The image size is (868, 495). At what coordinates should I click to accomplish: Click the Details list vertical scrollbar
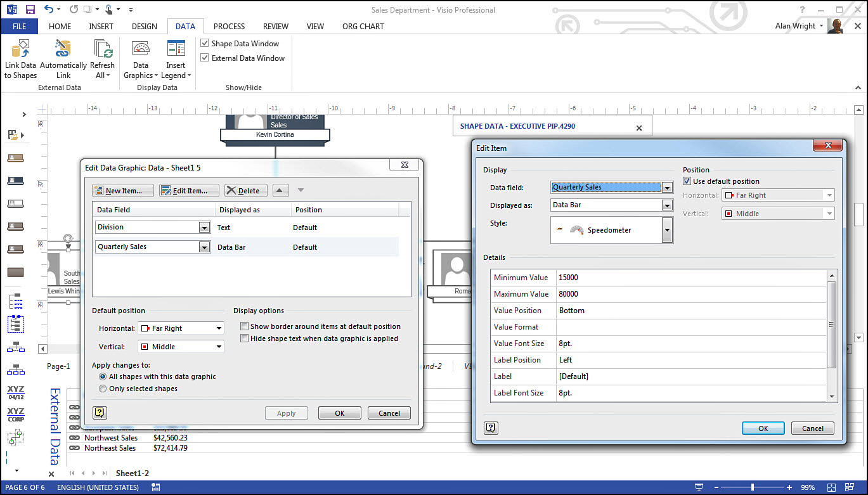[x=832, y=335]
